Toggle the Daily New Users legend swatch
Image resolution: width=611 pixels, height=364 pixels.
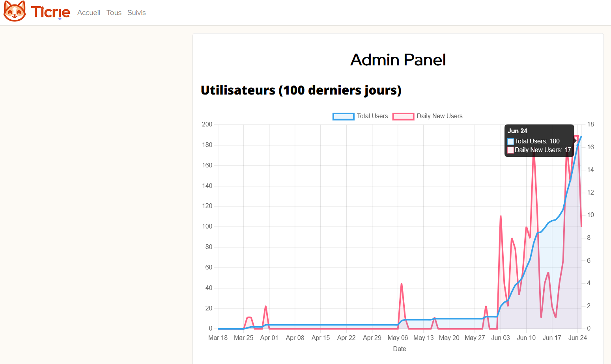point(403,116)
